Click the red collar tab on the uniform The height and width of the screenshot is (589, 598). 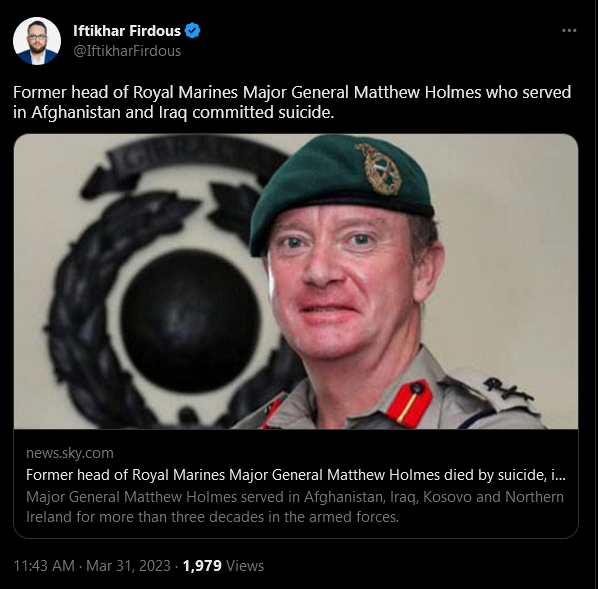coord(410,403)
